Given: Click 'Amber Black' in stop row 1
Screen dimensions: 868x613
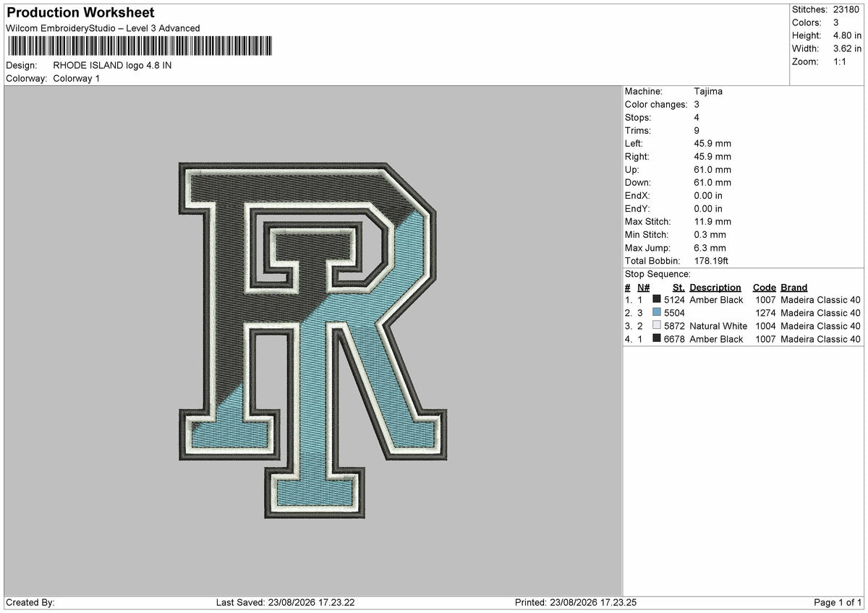Looking at the screenshot, I should pyautogui.click(x=716, y=299).
